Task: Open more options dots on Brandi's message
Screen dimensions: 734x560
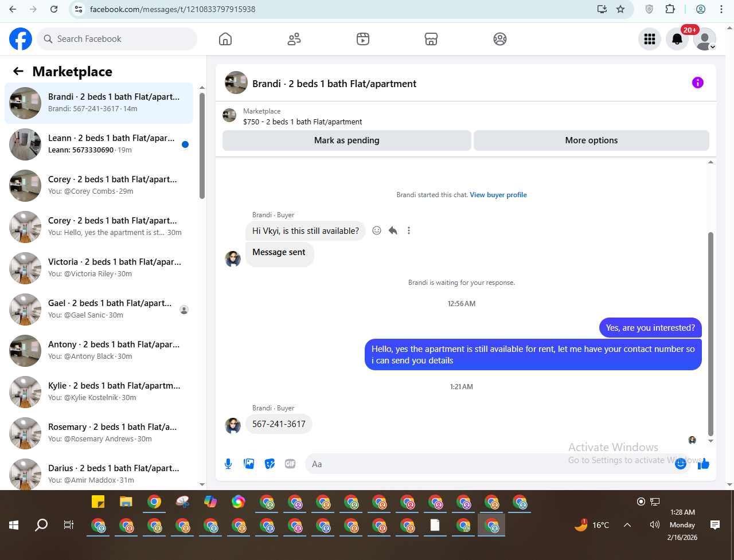Action: coord(409,230)
